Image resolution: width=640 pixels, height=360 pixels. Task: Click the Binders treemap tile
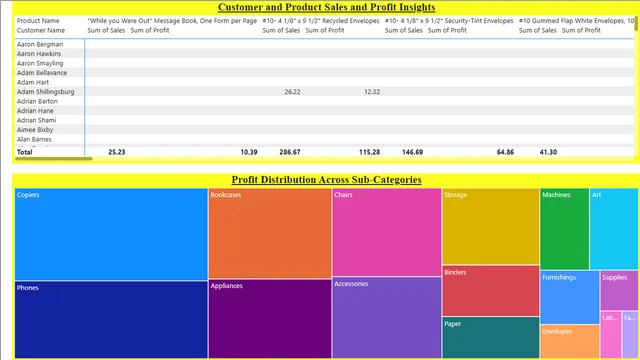coord(491,291)
